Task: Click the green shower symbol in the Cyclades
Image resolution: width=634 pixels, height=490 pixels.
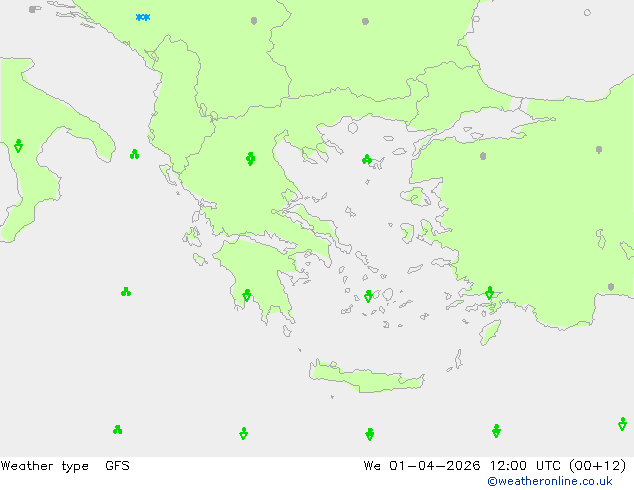Action: tap(368, 296)
